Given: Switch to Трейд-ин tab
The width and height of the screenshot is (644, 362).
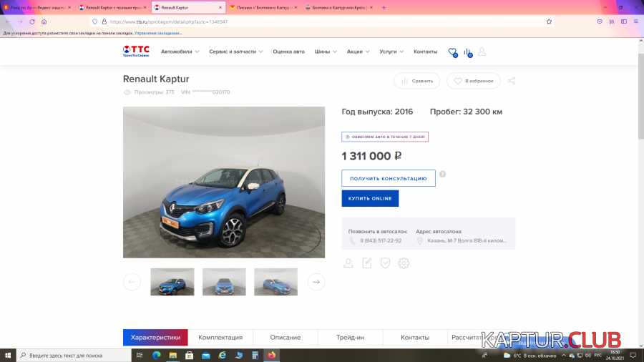Looking at the screenshot, I should [x=350, y=338].
